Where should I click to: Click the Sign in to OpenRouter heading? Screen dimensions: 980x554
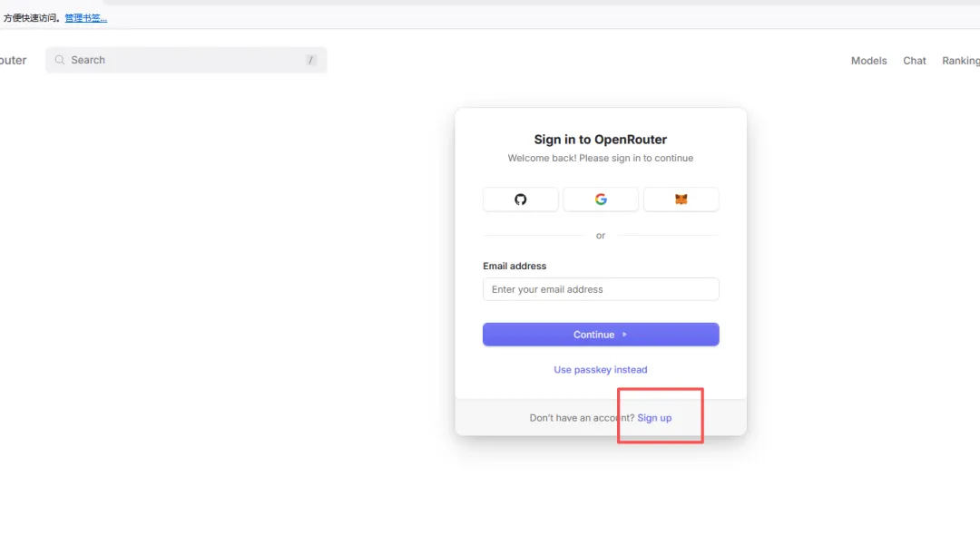pos(601,140)
